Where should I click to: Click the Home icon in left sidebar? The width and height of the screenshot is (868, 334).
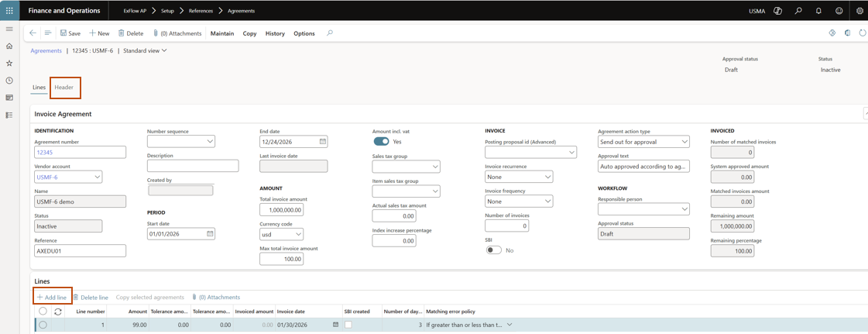[9, 46]
